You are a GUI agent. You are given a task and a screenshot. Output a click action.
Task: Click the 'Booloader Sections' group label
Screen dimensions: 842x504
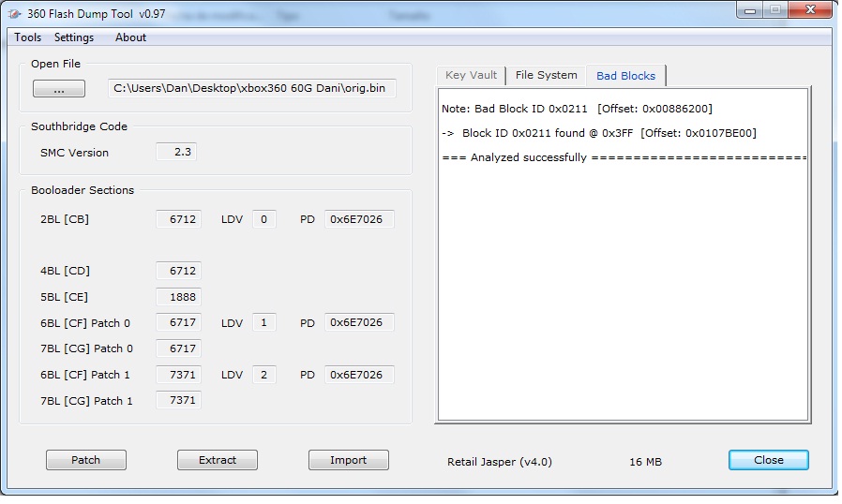[83, 190]
